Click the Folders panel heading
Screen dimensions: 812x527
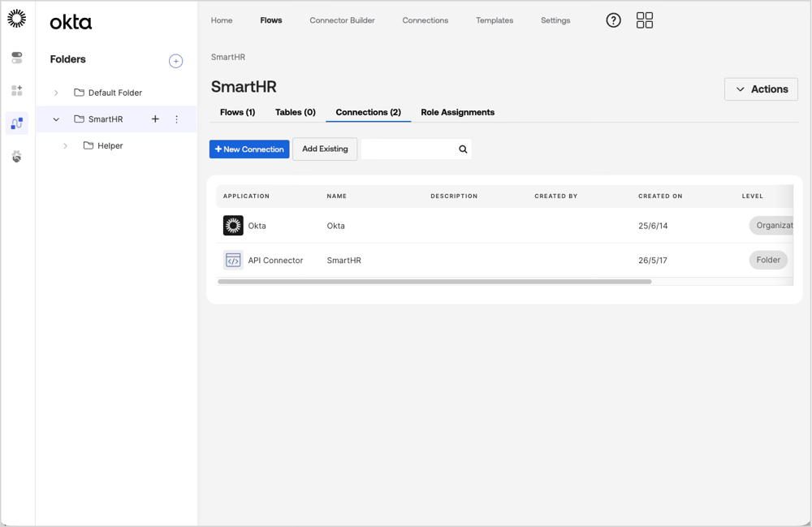[x=68, y=59]
